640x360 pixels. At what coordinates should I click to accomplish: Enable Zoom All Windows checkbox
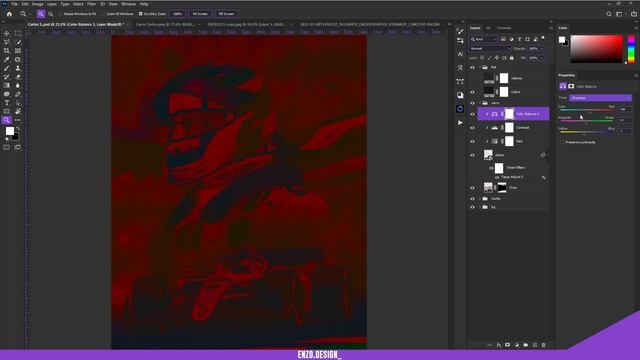103,14
